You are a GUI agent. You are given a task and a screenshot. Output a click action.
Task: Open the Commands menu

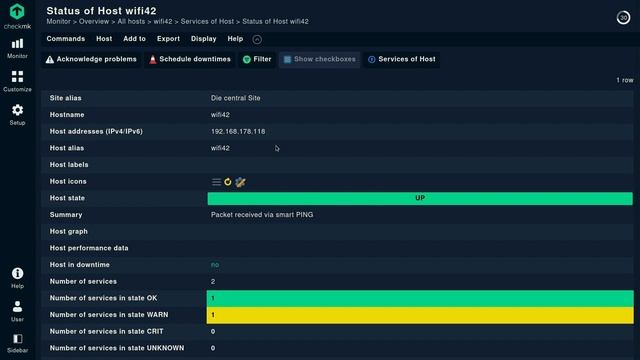(66, 39)
